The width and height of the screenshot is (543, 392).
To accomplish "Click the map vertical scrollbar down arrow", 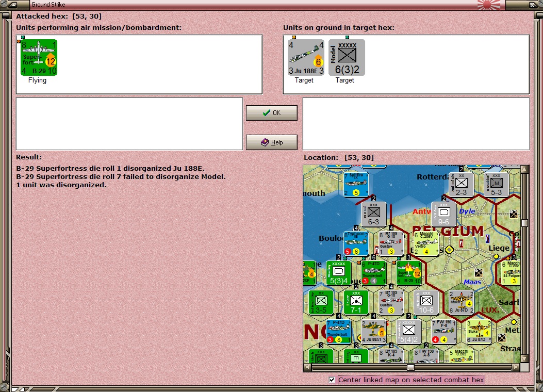I will coord(524,359).
